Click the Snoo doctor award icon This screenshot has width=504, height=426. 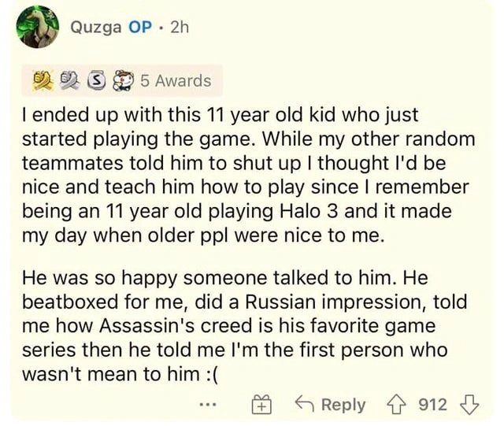coord(122,80)
